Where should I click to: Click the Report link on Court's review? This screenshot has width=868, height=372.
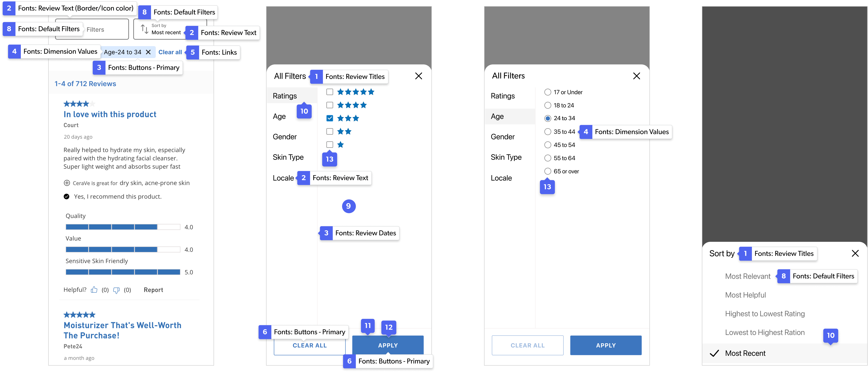(x=153, y=290)
